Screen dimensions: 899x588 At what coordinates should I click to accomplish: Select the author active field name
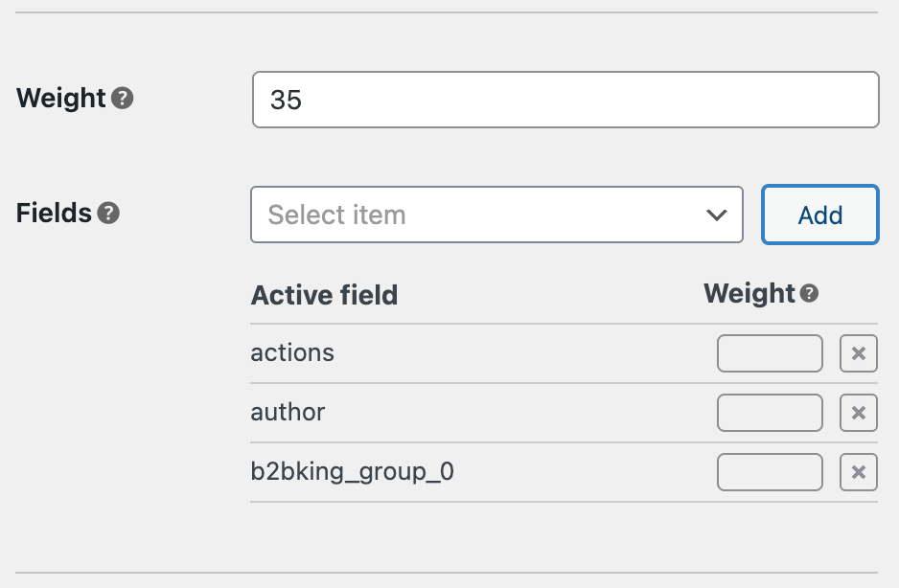tap(288, 413)
